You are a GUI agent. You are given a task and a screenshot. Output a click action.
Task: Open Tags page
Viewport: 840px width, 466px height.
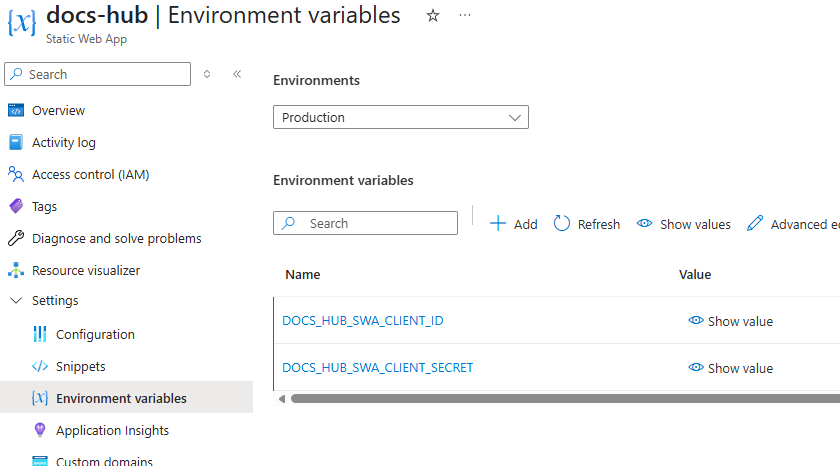click(x=44, y=206)
